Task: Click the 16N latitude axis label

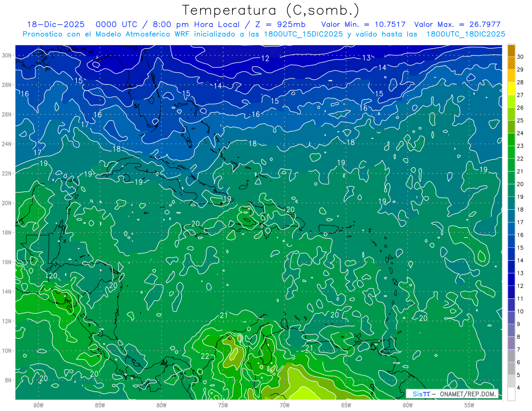Action: pos(7,262)
